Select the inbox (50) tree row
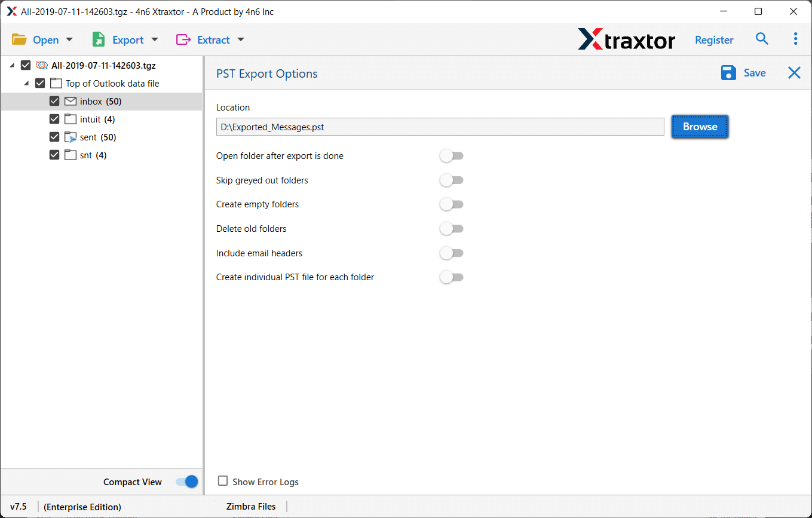812x518 pixels. [x=102, y=102]
